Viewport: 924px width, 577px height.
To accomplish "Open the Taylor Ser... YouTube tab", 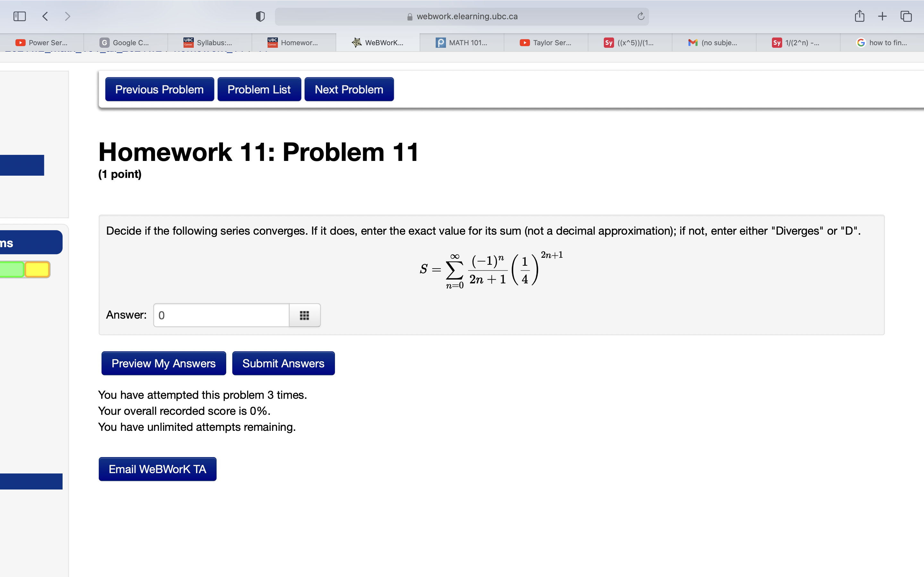I will pos(546,43).
